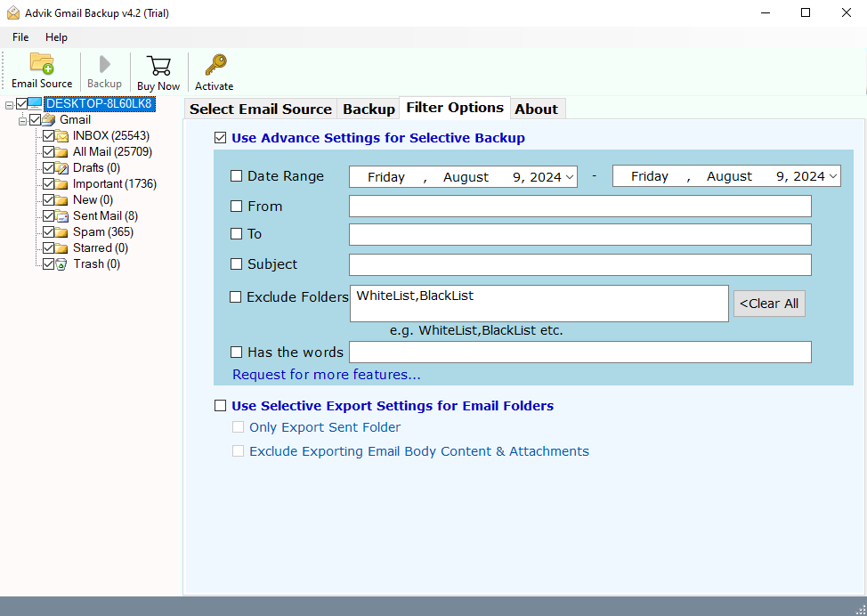This screenshot has height=616, width=867.
Task: Uncheck the Trash folder checkbox
Action: pos(48,264)
